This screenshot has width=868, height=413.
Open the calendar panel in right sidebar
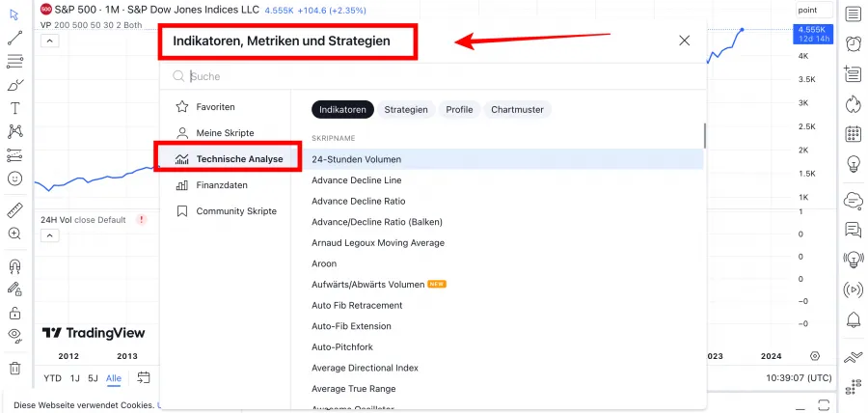(853, 133)
